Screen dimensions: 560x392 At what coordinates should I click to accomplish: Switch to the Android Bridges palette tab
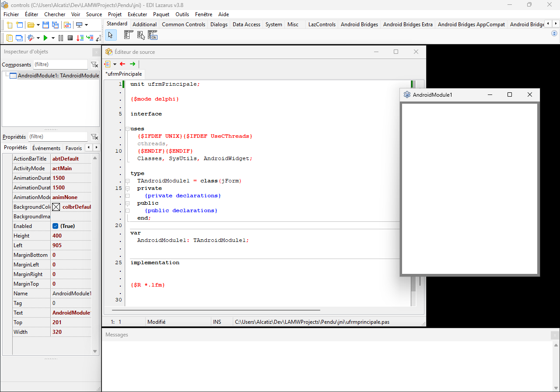359,24
